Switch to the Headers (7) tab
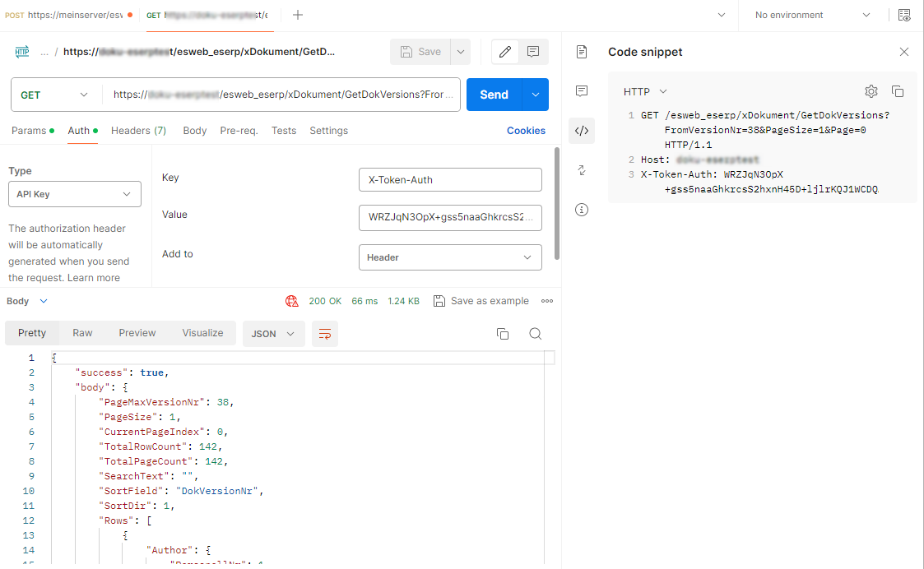This screenshot has height=569, width=924. pyautogui.click(x=138, y=131)
